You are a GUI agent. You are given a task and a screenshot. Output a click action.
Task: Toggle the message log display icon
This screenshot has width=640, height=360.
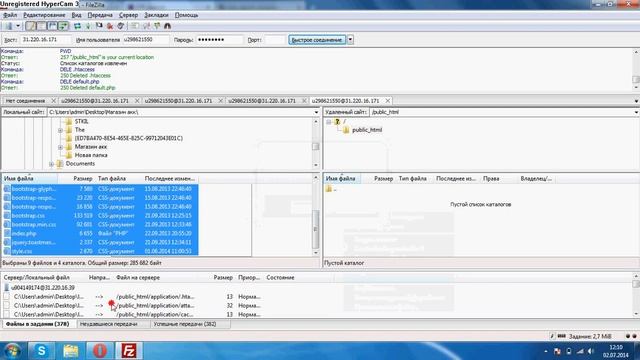(x=31, y=26)
